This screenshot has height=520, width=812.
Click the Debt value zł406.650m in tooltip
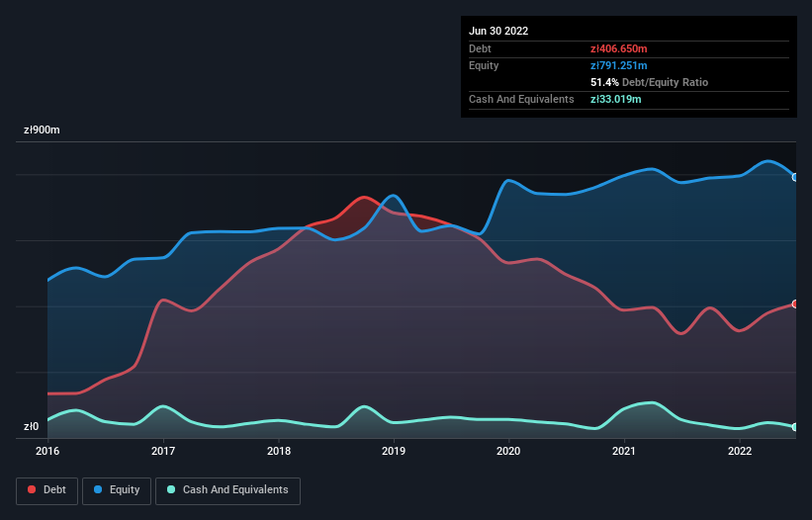619,48
